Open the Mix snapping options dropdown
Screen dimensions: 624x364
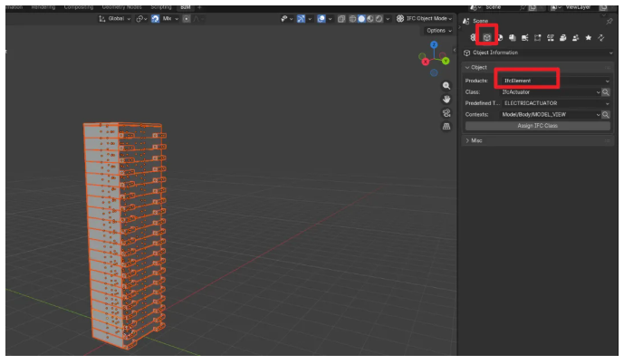[170, 19]
